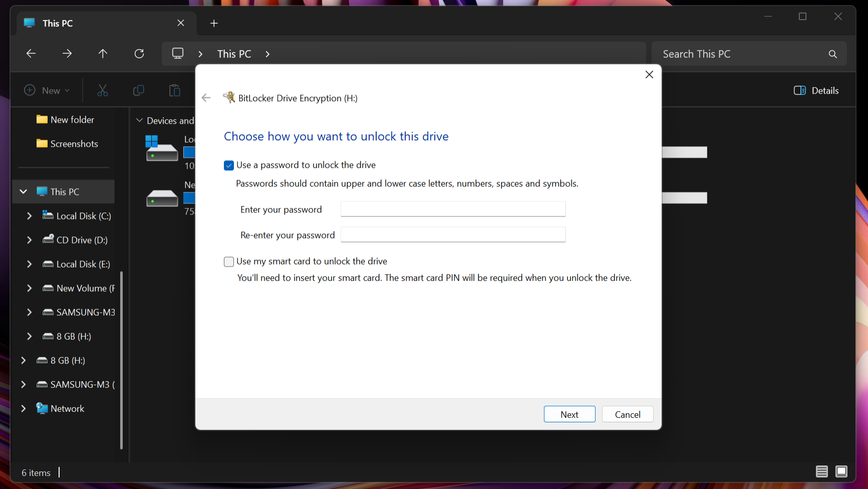Toggle details list view in the status bar
Viewport: 868px width, 489px height.
pyautogui.click(x=821, y=471)
